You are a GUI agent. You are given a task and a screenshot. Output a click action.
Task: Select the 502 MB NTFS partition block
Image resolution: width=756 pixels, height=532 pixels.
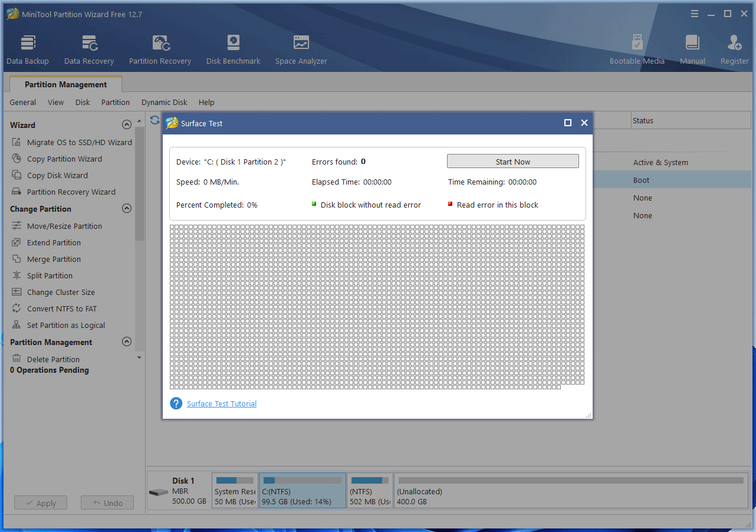370,490
